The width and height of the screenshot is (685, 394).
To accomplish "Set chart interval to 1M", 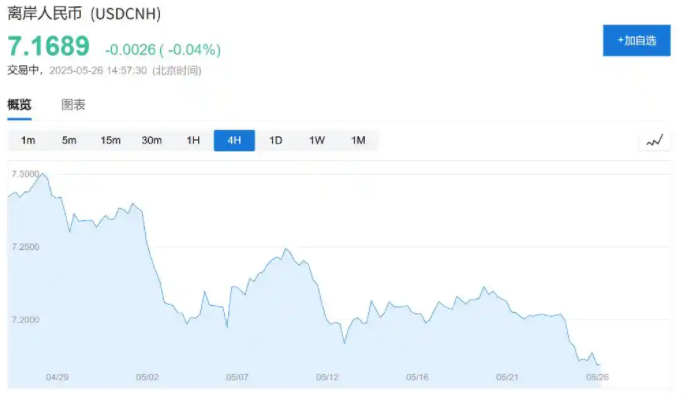I will (x=358, y=141).
